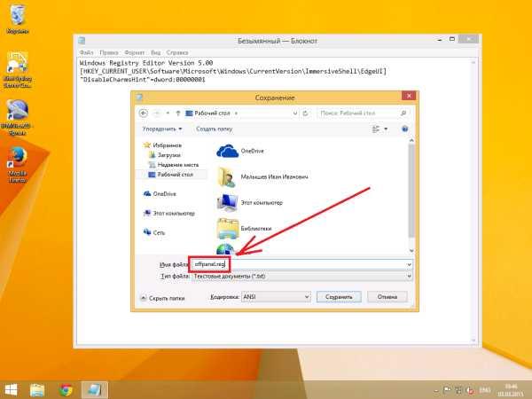Refresh the folder view in save dialog
Image resolution: width=532 pixels, height=399 pixels.
(x=305, y=113)
